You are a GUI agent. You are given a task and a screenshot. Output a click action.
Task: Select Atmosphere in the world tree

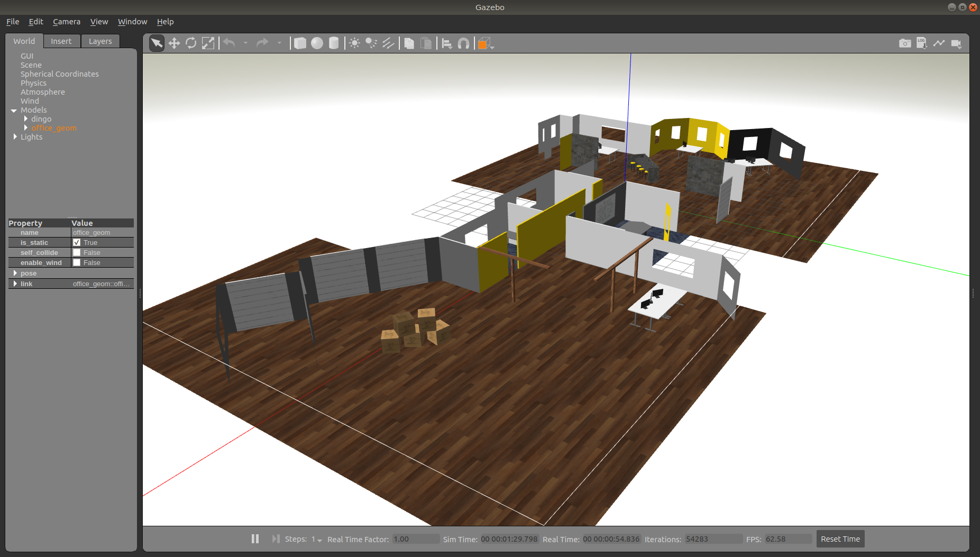43,92
